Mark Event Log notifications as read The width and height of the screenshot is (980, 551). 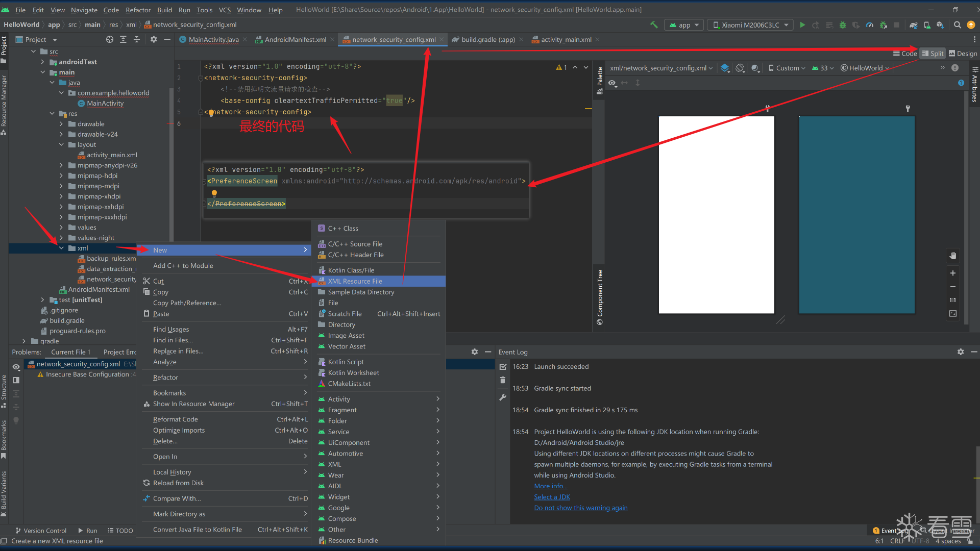[503, 367]
